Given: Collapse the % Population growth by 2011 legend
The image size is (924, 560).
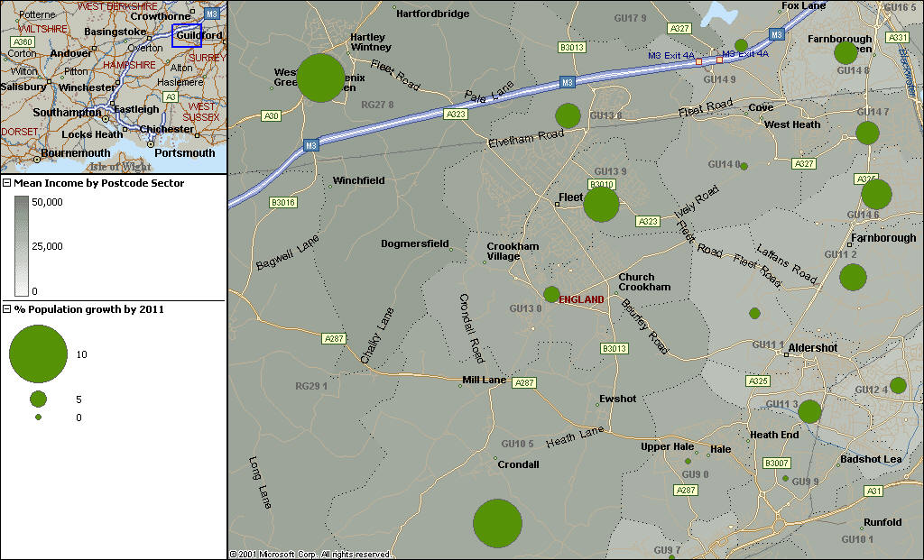Looking at the screenshot, I should click(7, 309).
